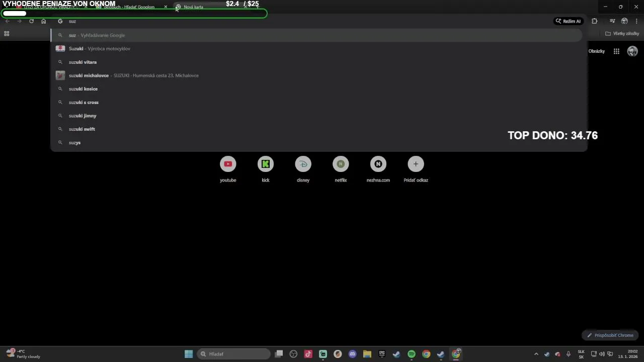
Task: Pick the 'suzuki kosice' suggestion
Action: click(316, 89)
